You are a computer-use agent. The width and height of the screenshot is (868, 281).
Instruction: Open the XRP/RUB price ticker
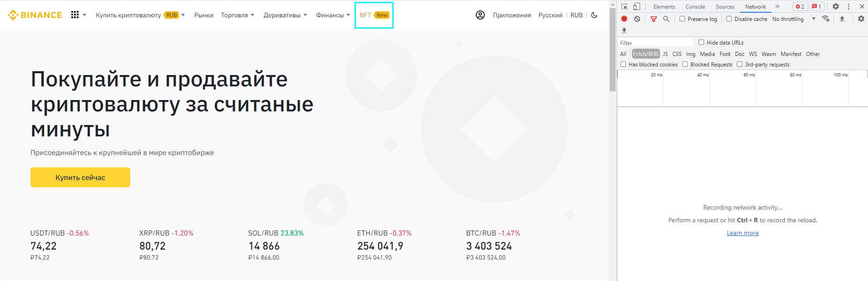(x=166, y=246)
